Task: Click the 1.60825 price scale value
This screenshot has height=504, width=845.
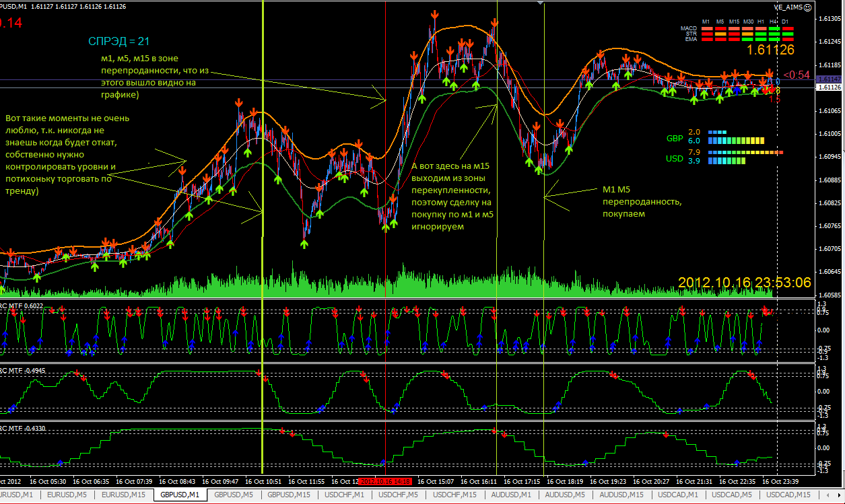Action: coord(830,203)
